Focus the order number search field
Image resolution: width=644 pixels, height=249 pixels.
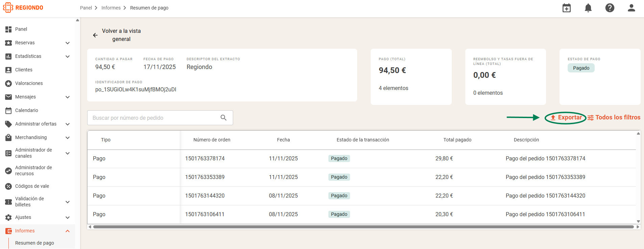pyautogui.click(x=160, y=118)
